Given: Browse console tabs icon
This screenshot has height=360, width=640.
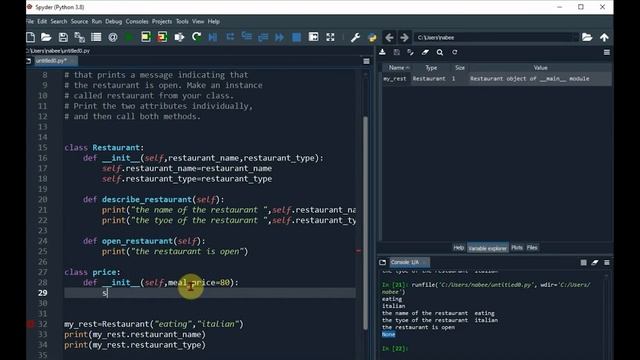Looking at the screenshot, I should tap(382, 262).
